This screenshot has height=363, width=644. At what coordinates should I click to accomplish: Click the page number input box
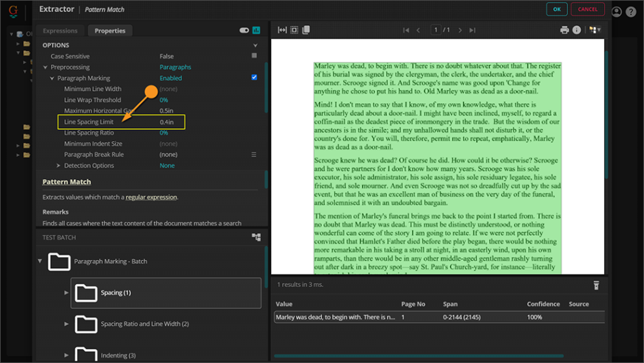pyautogui.click(x=435, y=30)
